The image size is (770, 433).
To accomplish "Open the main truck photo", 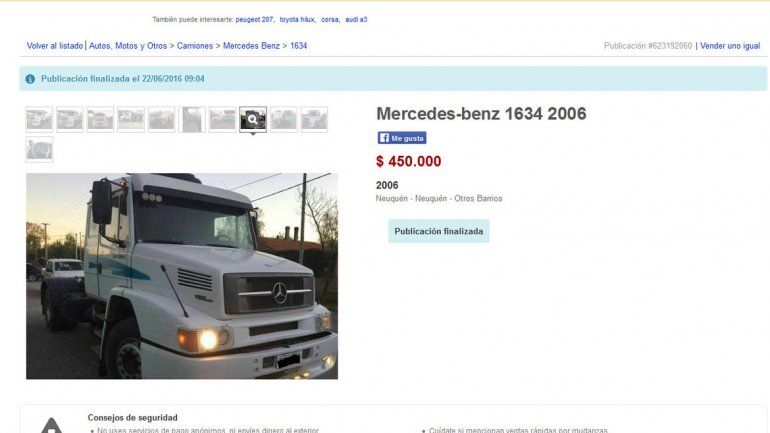I will [x=182, y=276].
